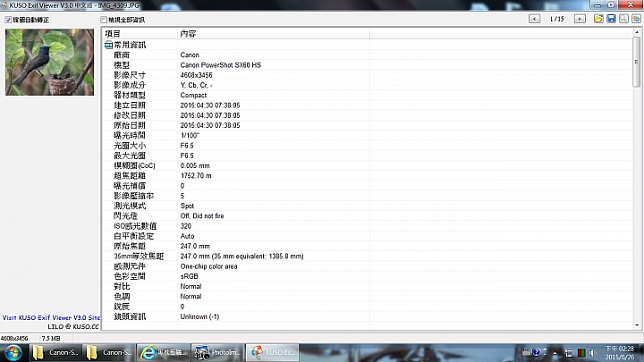Image resolution: width=644 pixels, height=362 pixels.
Task: Select the 色調 saturation row
Action: (368, 297)
